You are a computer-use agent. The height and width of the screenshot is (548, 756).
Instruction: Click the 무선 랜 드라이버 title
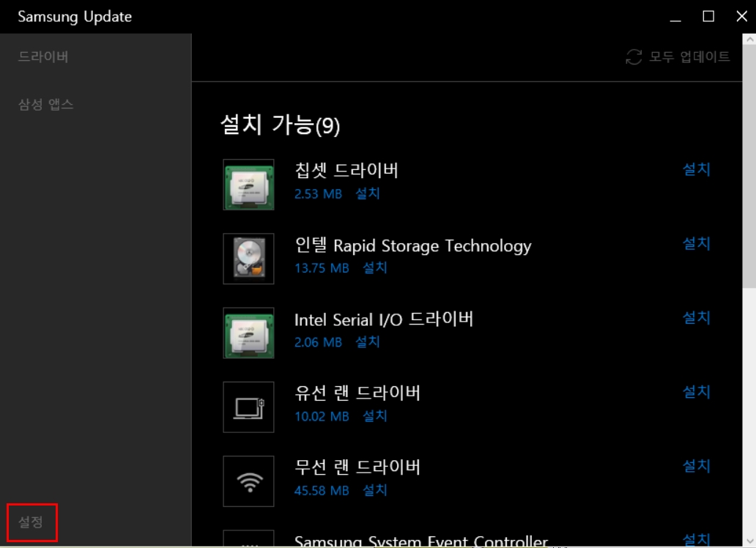click(357, 467)
